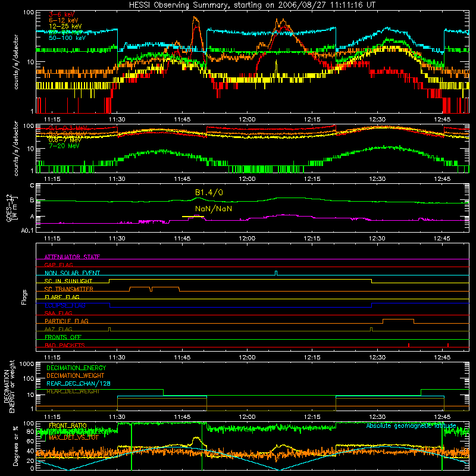Click the DECIMATION_ENERGY legend label
Screen dimensions: 476x476
coord(76,368)
